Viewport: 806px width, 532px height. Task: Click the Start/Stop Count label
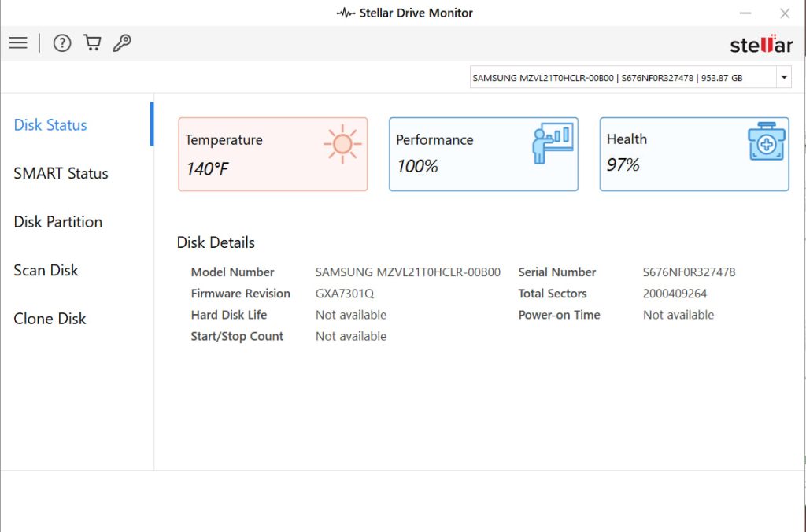237,336
